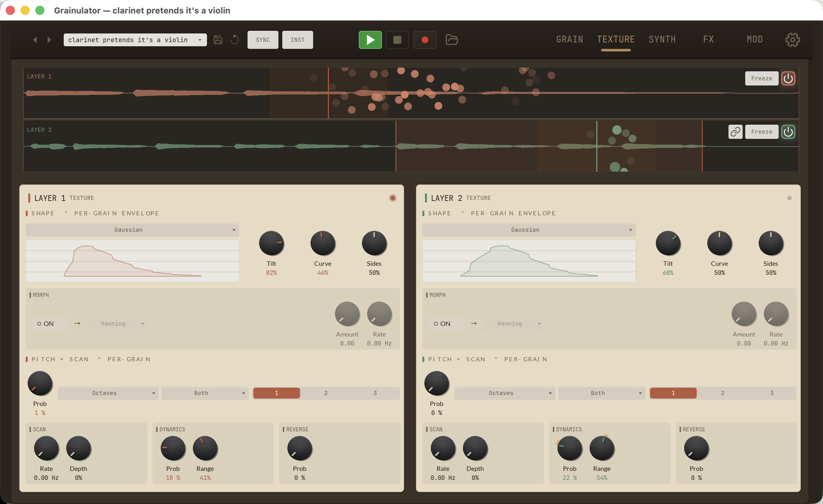Click Layer 1 grain envelope shape display
This screenshot has width=823, height=504.
tap(132, 261)
